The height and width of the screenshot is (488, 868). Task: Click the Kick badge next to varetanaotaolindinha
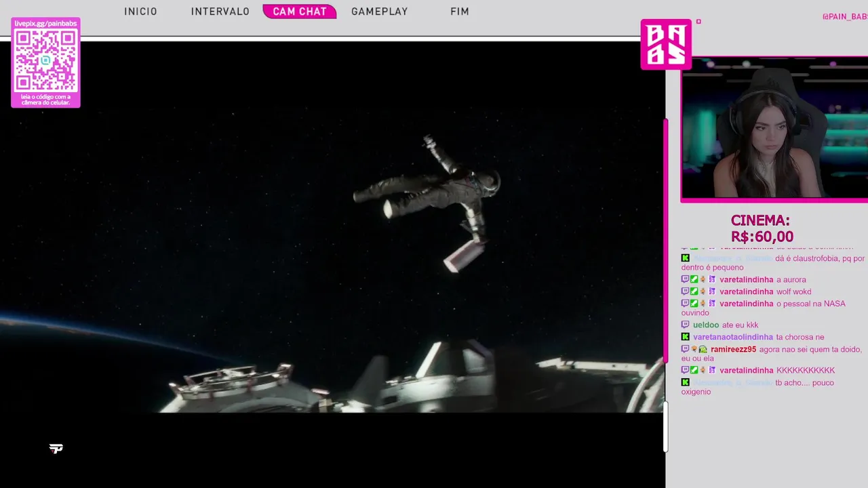click(x=686, y=337)
